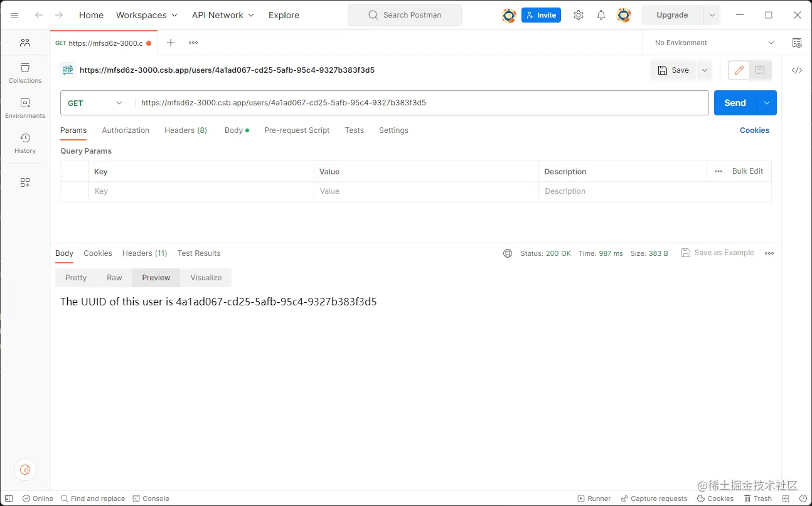Open the Workspaces dropdown

point(147,15)
